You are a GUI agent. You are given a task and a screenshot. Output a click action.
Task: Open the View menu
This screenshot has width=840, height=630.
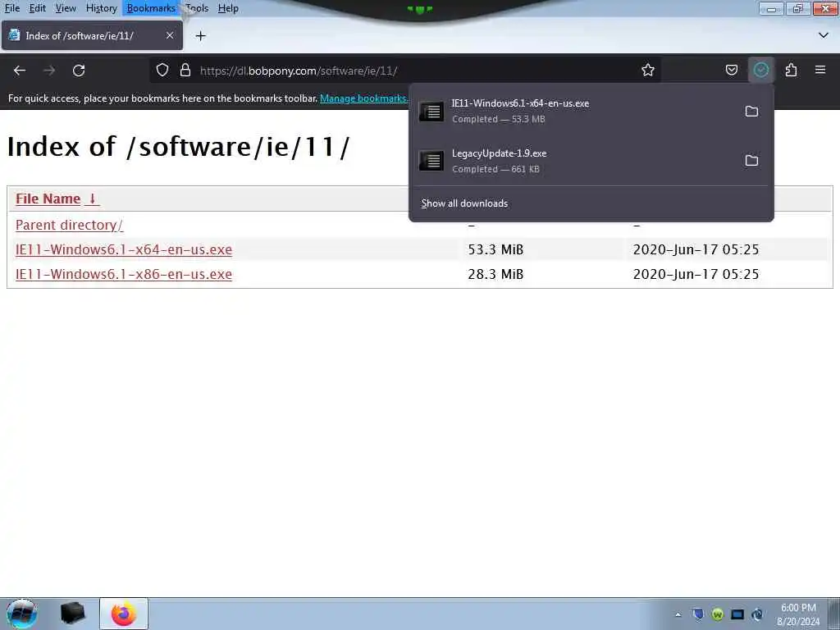click(x=66, y=8)
